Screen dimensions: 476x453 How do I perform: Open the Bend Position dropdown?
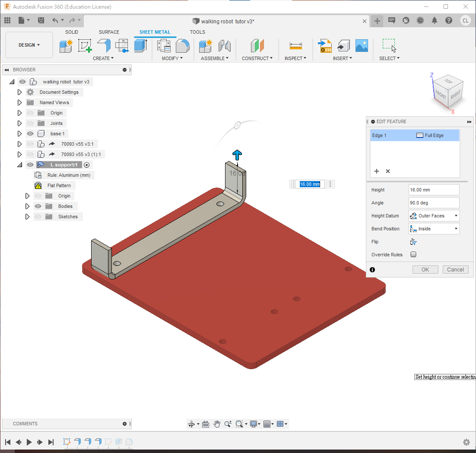pos(434,229)
